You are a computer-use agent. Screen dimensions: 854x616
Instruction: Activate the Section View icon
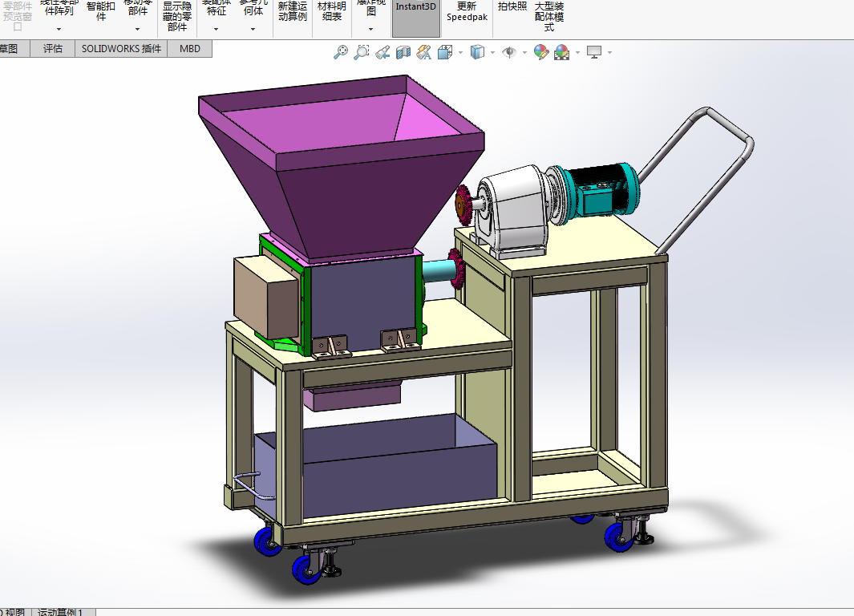coord(403,52)
